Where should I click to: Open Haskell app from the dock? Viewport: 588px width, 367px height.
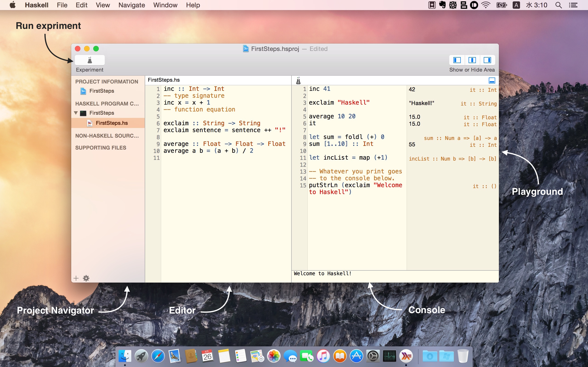pos(406,356)
